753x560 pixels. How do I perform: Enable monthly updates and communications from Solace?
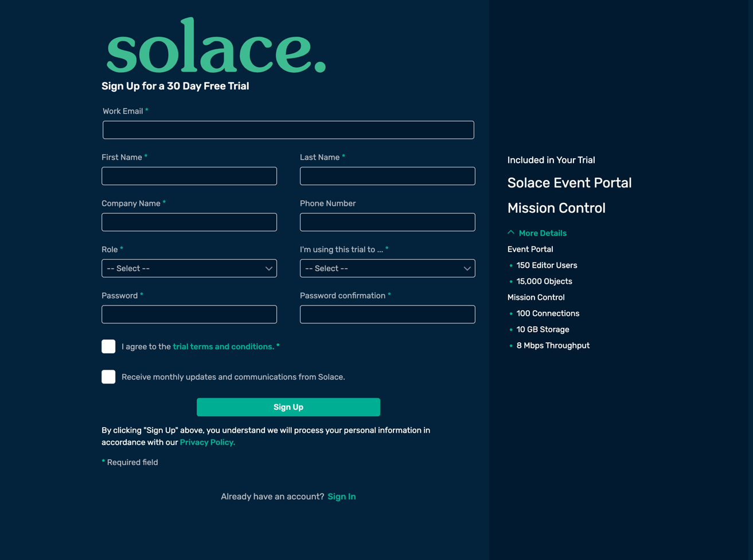pos(108,377)
